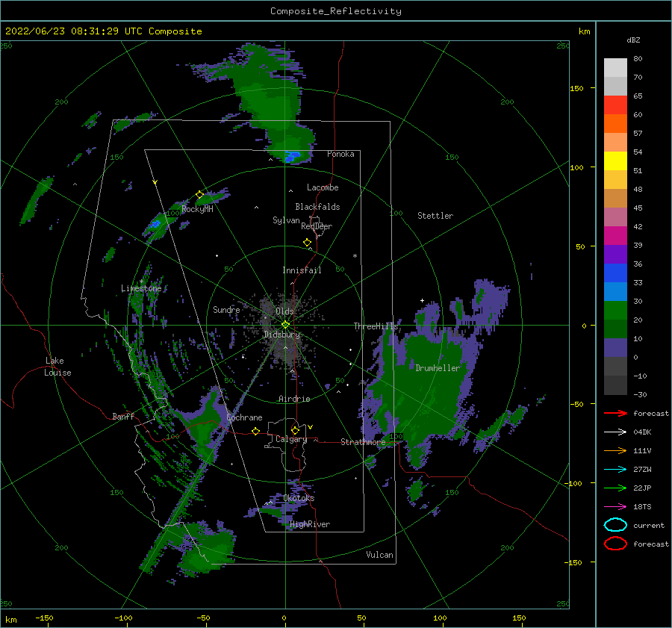Image resolution: width=672 pixels, height=628 pixels.
Task: Click the Sylvan label
Action: pos(286,220)
